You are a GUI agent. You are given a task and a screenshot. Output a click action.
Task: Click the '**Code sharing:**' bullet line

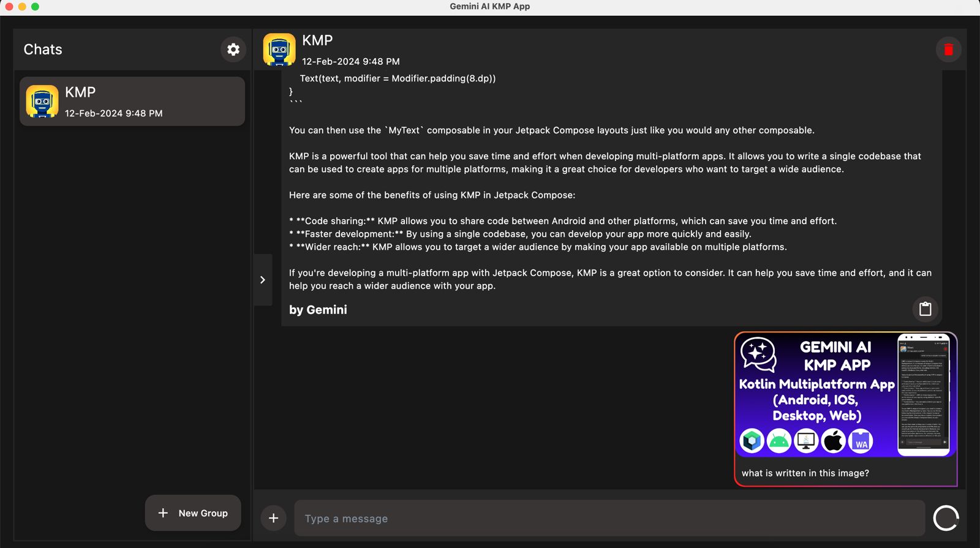pos(563,221)
